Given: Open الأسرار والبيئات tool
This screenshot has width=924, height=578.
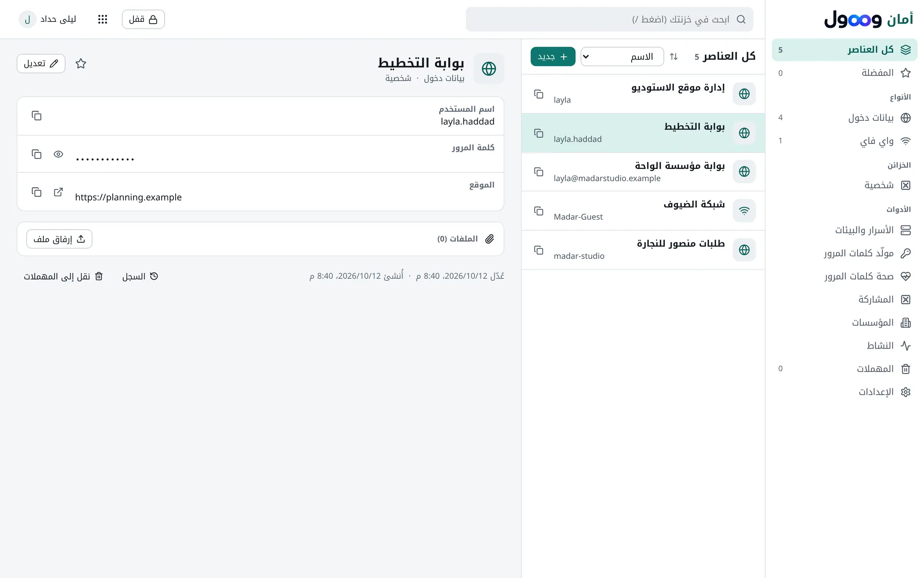Looking at the screenshot, I should [844, 230].
